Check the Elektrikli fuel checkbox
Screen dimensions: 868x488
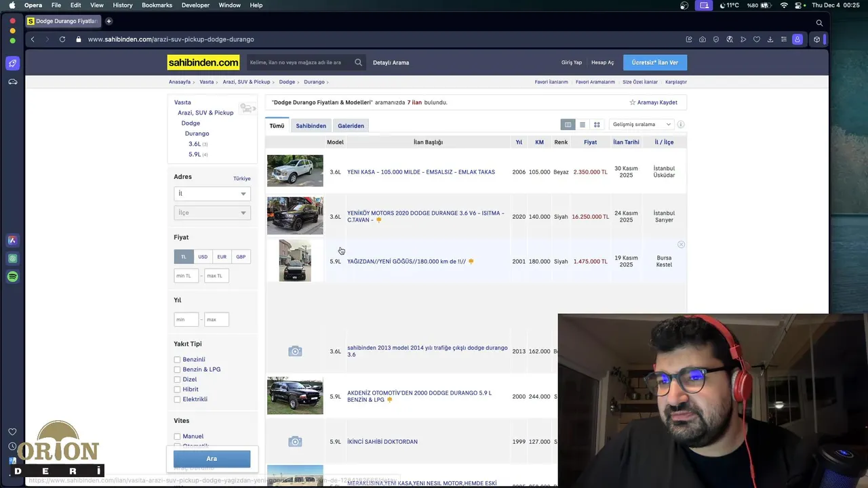coord(177,399)
